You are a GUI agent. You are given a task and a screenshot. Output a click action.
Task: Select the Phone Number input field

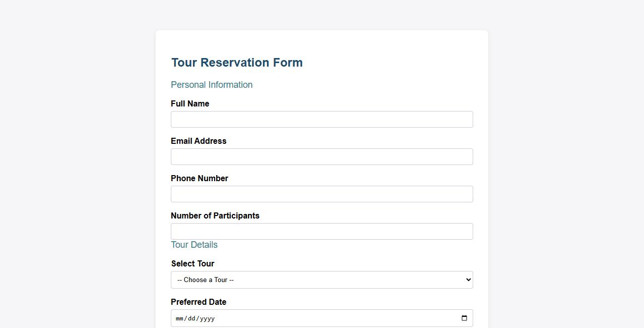[321, 194]
